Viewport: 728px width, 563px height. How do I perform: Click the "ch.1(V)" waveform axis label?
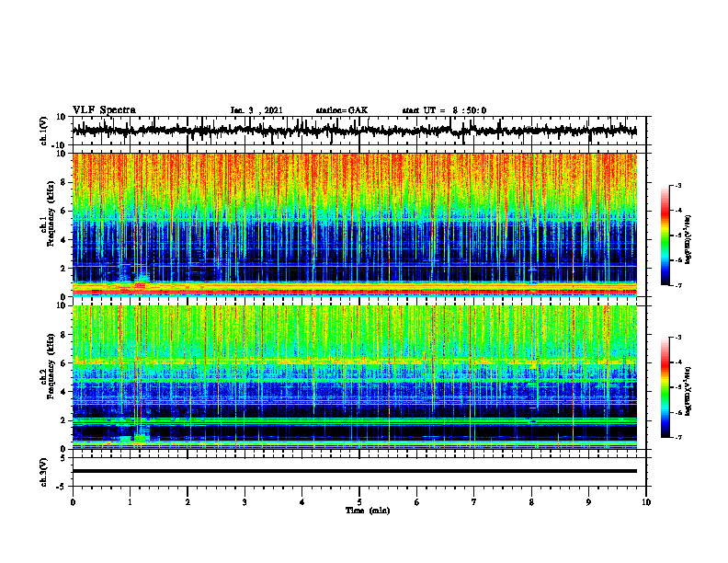click(44, 131)
